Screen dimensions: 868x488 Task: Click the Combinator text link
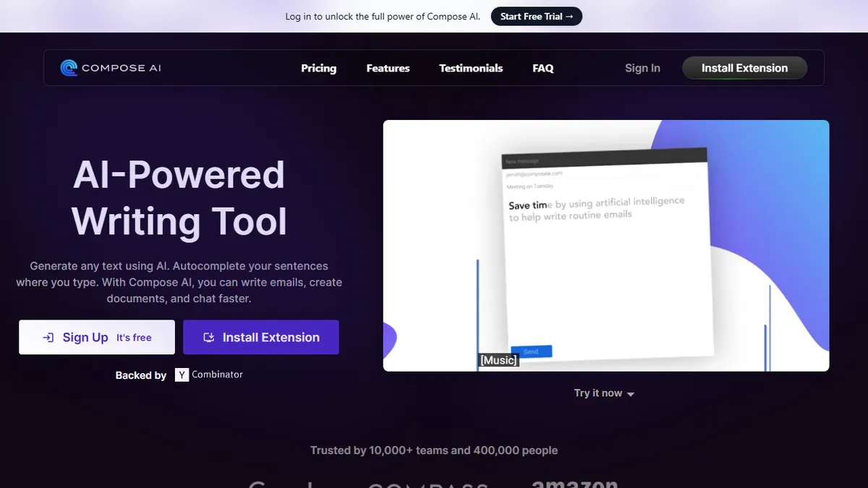coord(218,374)
